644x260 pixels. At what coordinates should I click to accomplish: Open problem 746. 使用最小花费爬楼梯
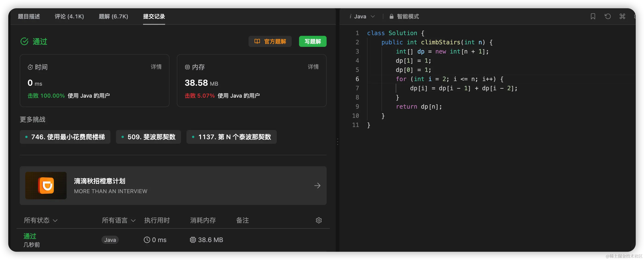(x=65, y=137)
